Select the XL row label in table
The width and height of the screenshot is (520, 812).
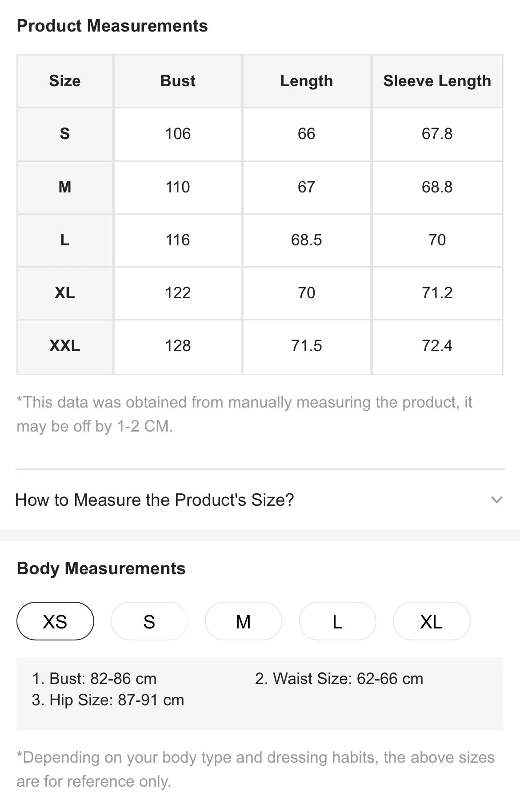coord(65,293)
